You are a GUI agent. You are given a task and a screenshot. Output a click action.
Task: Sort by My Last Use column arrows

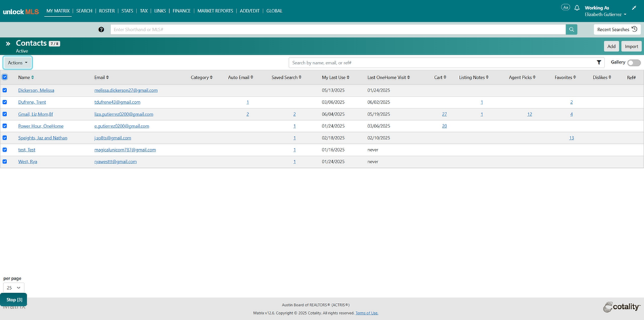(x=348, y=78)
